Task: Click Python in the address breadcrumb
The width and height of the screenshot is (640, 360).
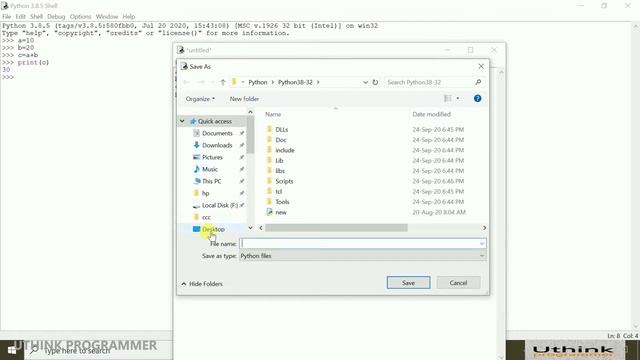Action: 258,82
